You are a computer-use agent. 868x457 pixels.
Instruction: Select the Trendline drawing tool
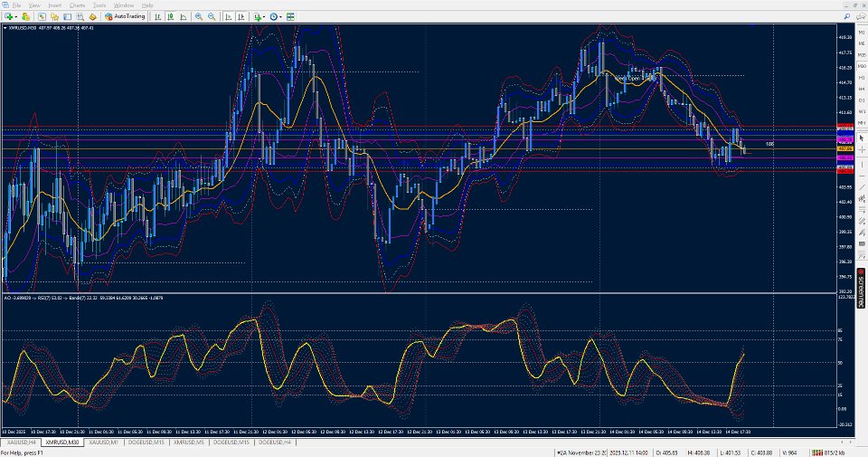coord(862,188)
